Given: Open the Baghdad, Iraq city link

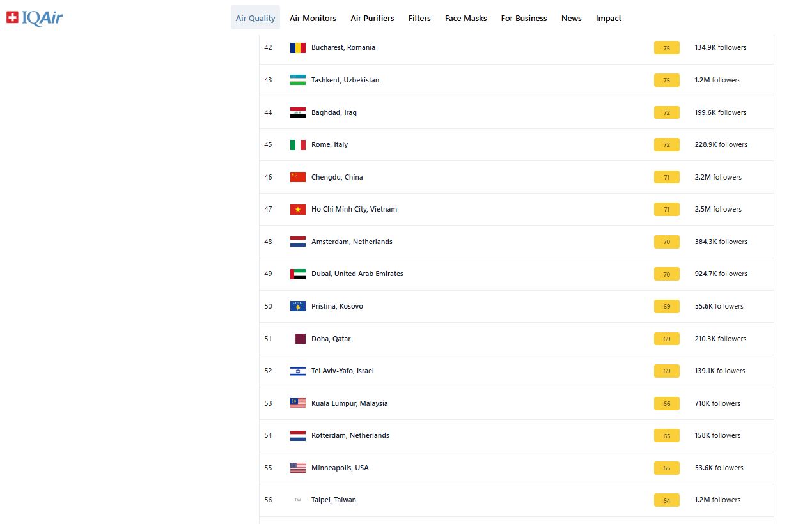Looking at the screenshot, I should 334,112.
